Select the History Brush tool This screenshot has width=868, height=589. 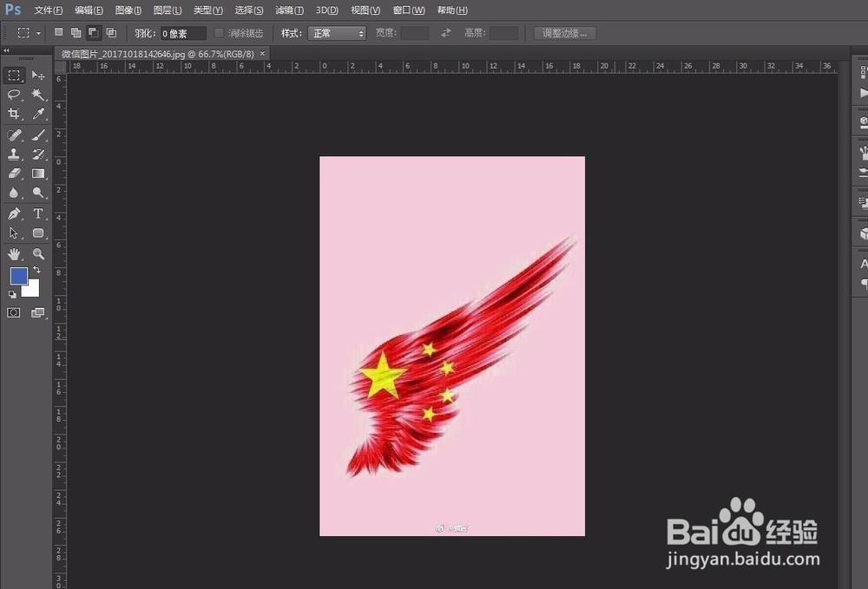[38, 154]
